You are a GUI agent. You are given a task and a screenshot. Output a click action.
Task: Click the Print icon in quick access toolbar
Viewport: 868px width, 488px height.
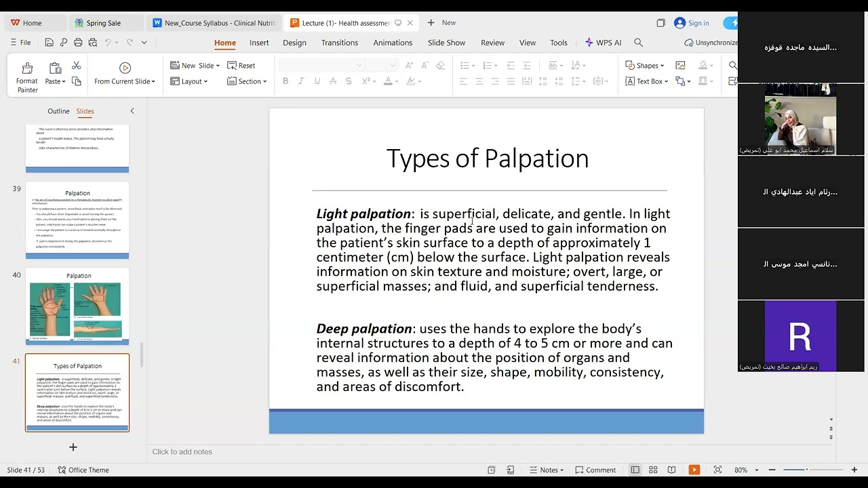tap(78, 42)
